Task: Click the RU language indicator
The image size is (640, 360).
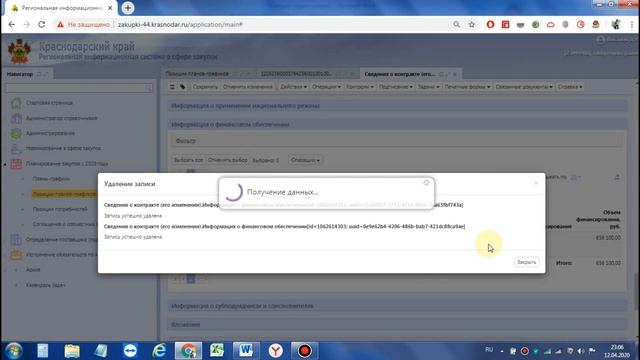Action: click(489, 350)
